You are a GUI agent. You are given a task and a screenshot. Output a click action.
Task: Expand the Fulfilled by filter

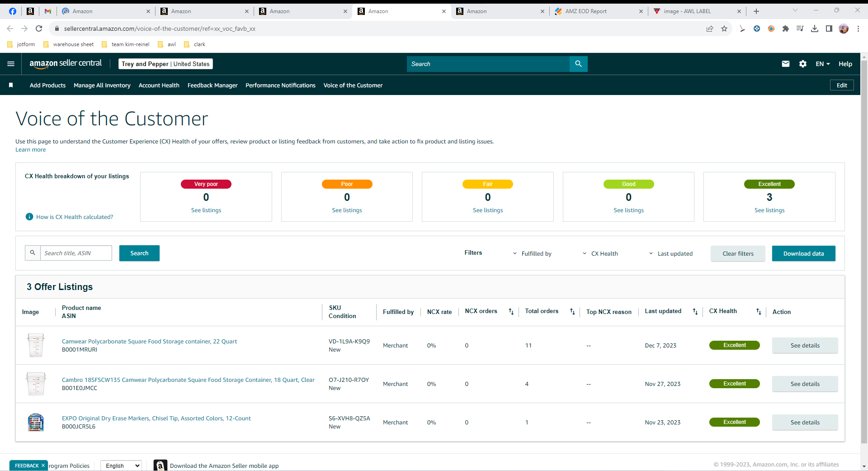[532, 253]
